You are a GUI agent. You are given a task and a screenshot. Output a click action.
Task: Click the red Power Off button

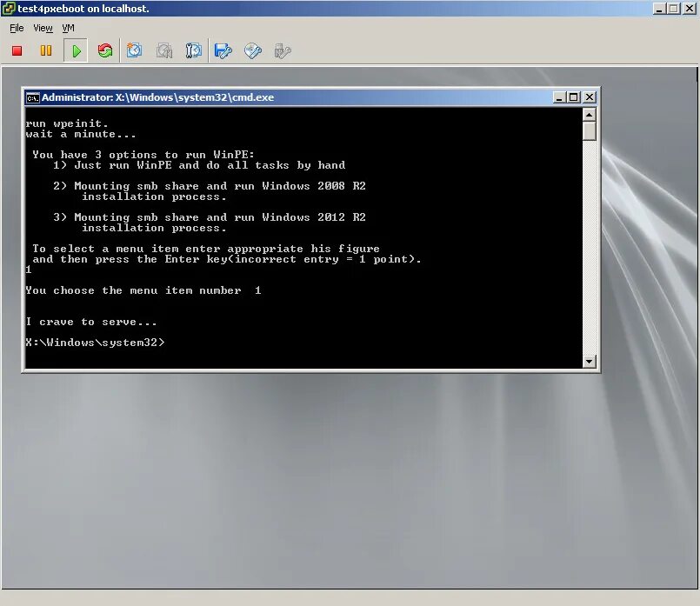point(17,51)
